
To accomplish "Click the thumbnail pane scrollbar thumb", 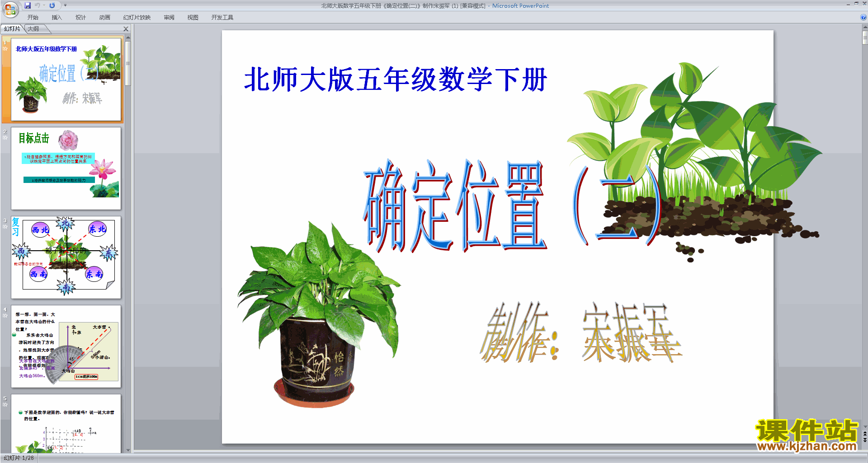I will point(128,63).
